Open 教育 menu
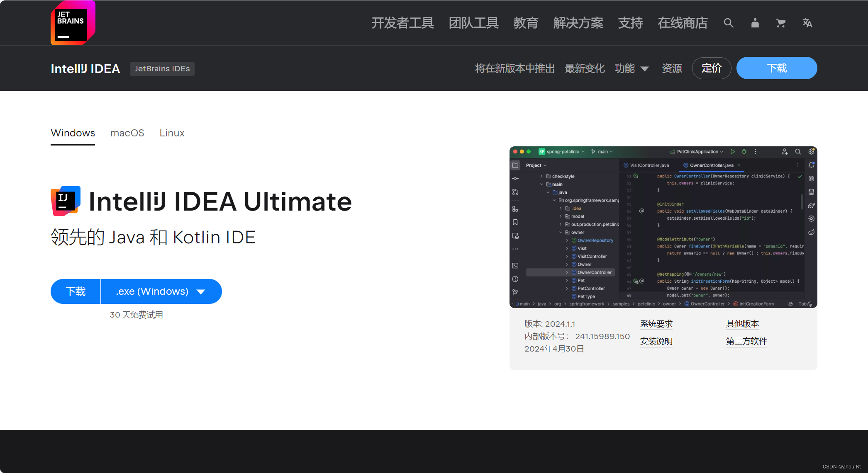This screenshot has width=868, height=473. pyautogui.click(x=526, y=23)
